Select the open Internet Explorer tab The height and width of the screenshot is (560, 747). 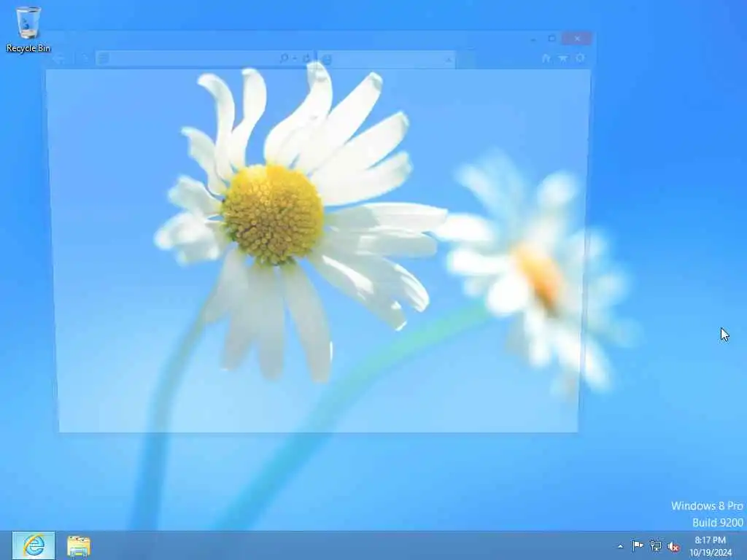point(386,60)
